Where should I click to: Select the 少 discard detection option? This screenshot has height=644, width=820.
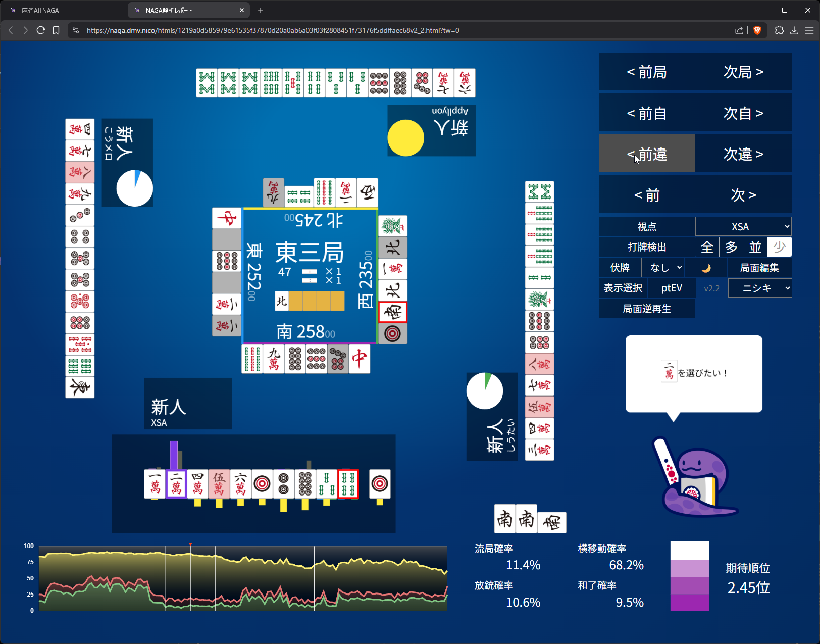(779, 247)
